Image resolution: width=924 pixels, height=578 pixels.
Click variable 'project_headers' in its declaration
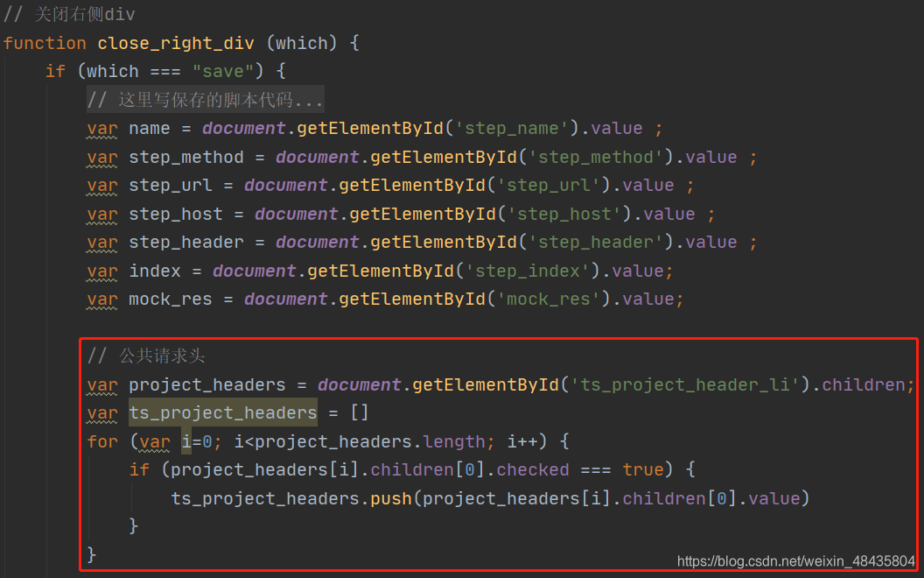[x=206, y=385]
